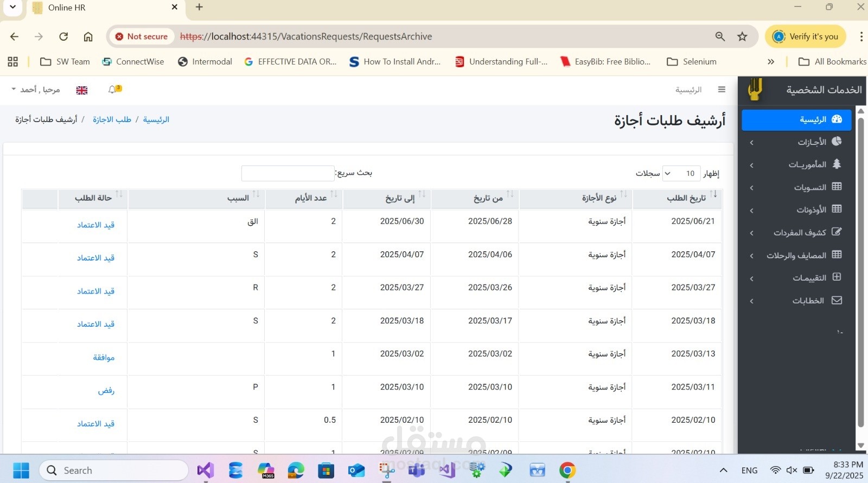Click the Windows Start button
The height and width of the screenshot is (483, 868).
[21, 470]
